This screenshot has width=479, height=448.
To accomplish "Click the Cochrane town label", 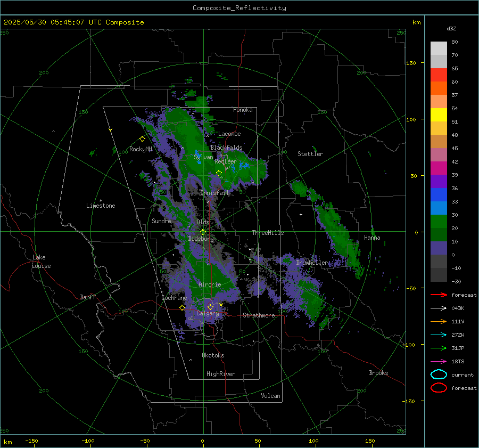I will [x=174, y=298].
